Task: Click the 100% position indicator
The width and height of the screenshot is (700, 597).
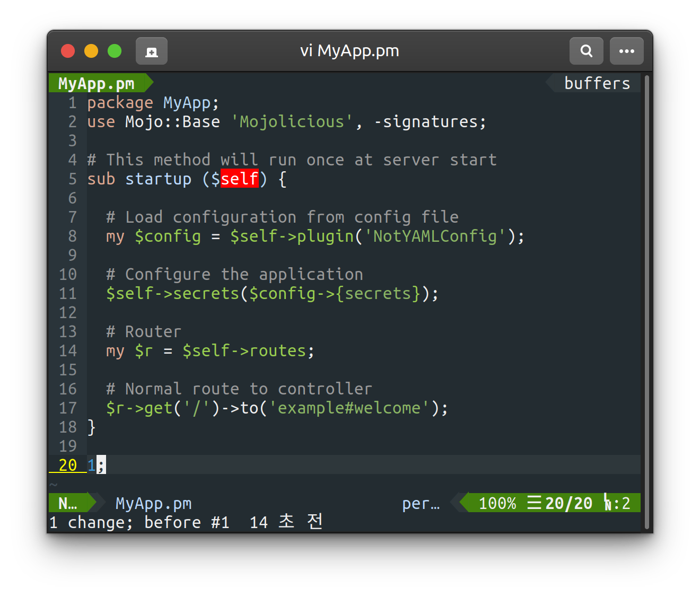Action: (497, 503)
